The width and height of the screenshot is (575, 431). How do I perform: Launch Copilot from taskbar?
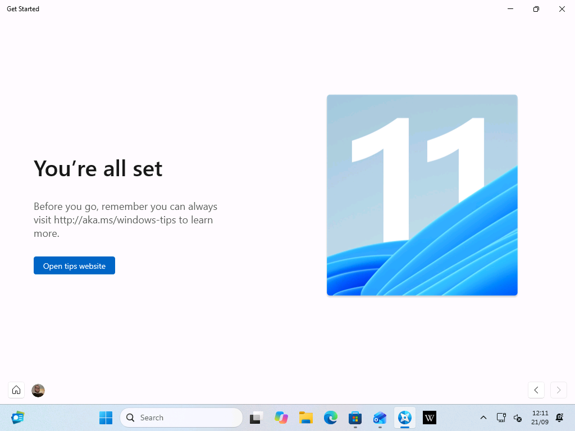(x=281, y=417)
